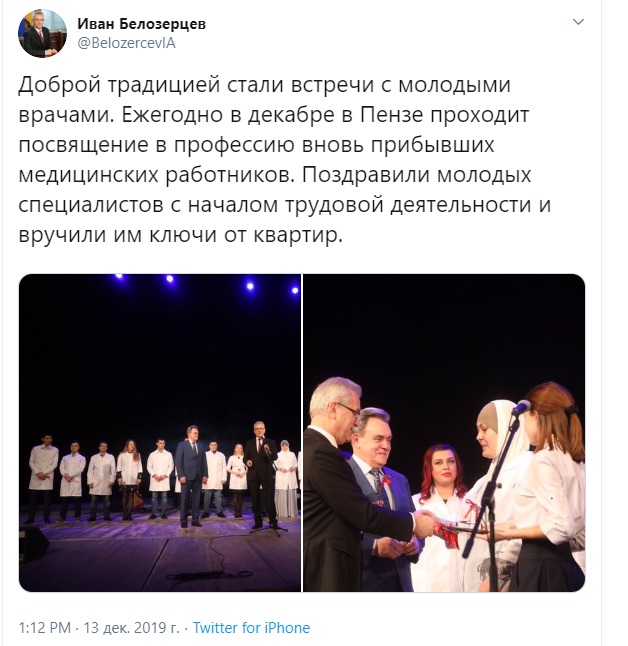Visit the @BelozercevIA handle link
628x646 pixels.
coord(127,43)
